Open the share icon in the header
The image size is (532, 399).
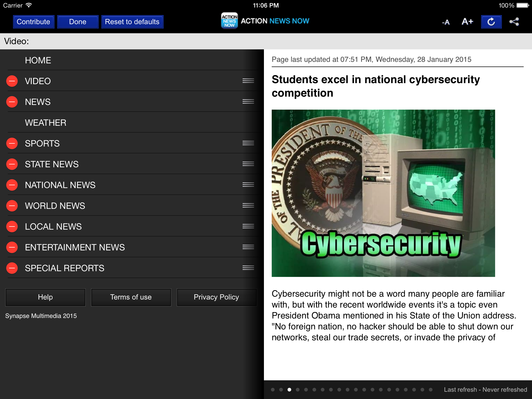[514, 22]
